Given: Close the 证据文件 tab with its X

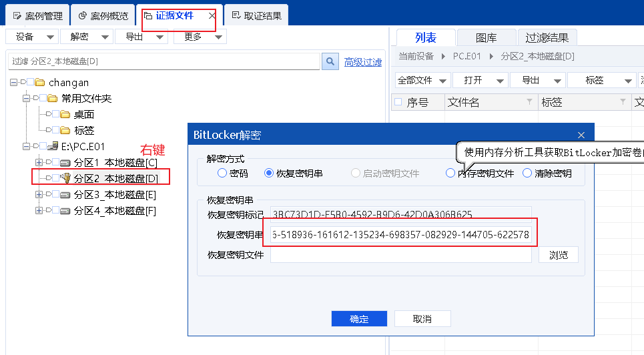Looking at the screenshot, I should tap(212, 15).
